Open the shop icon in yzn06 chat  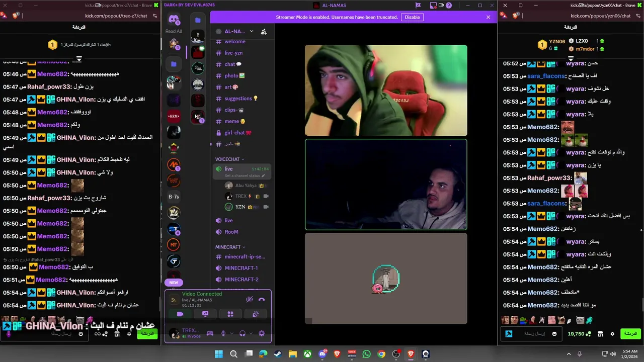tap(600, 334)
